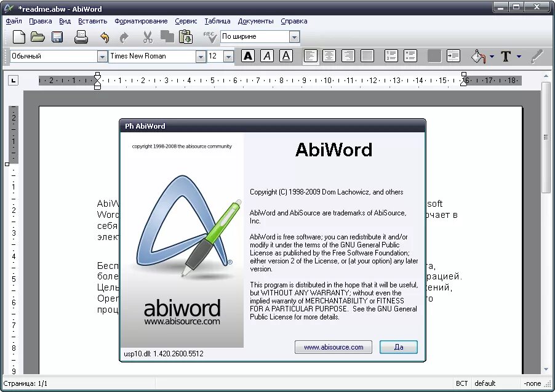Click the default status bar entry
Screen dimensions: 555x392
[485, 383]
